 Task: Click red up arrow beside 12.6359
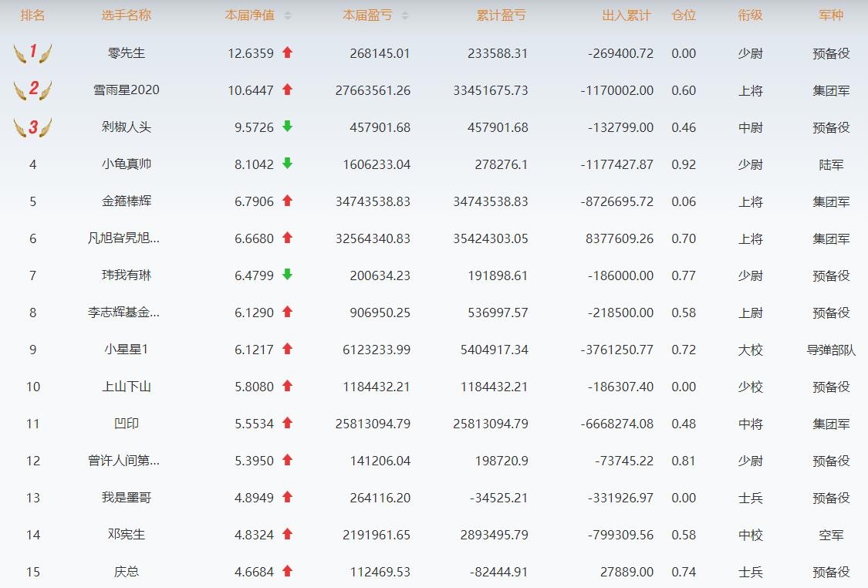click(288, 52)
